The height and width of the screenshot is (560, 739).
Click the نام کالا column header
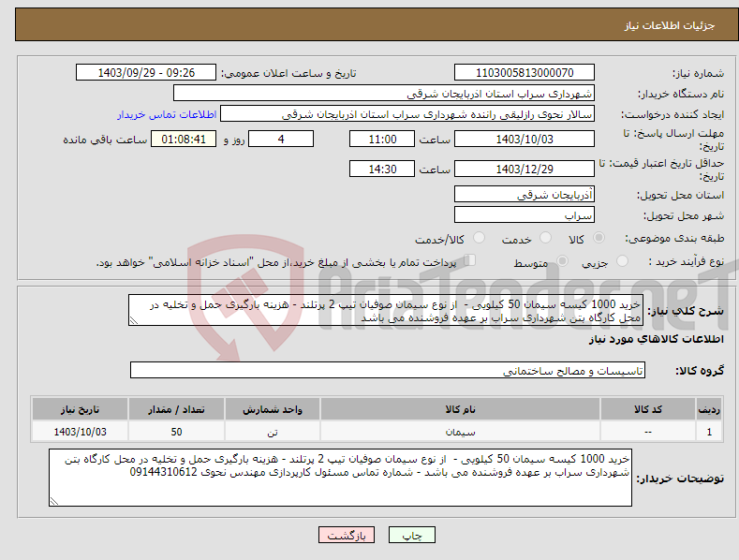coord(460,409)
